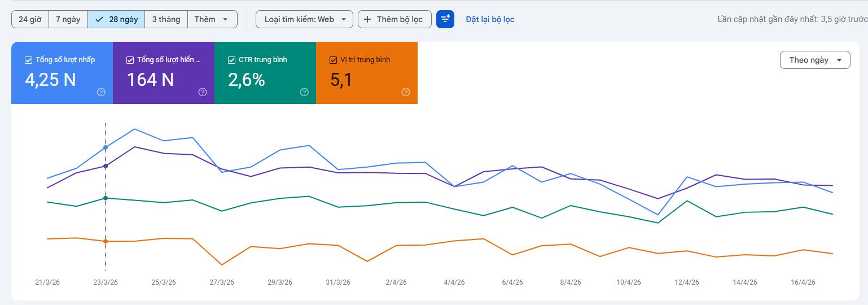Viewport: 868px width, 305px height.
Task: Open the Theo ngày dropdown
Action: click(x=814, y=60)
